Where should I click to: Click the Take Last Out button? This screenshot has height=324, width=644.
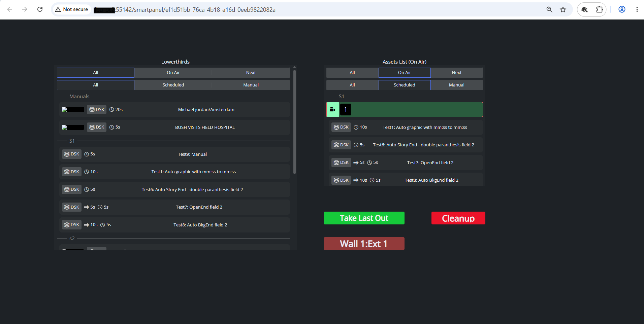[364, 218]
